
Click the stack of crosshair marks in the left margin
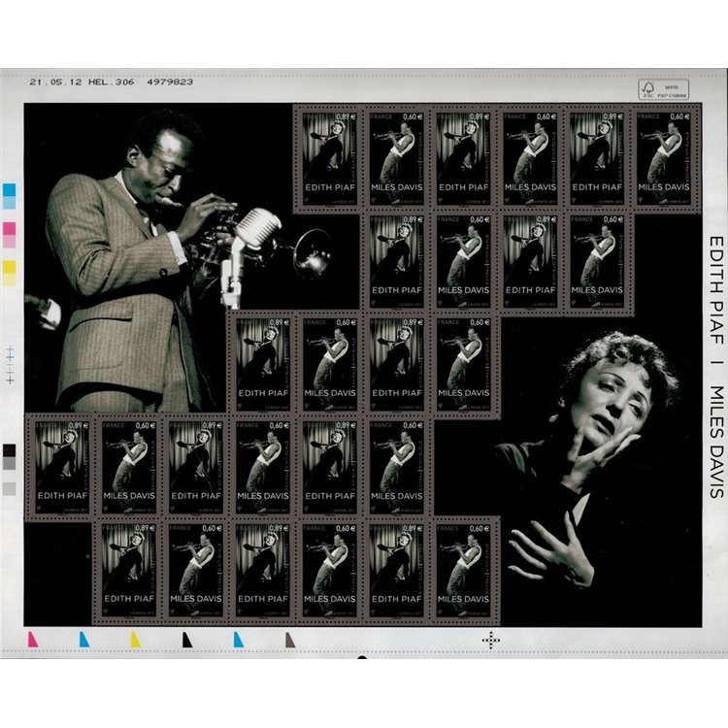10,365
